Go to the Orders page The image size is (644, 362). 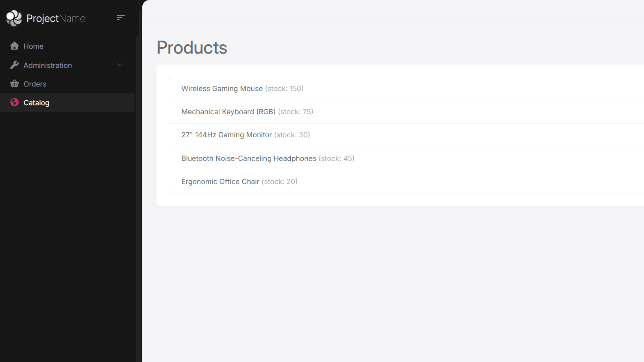pyautogui.click(x=67, y=84)
